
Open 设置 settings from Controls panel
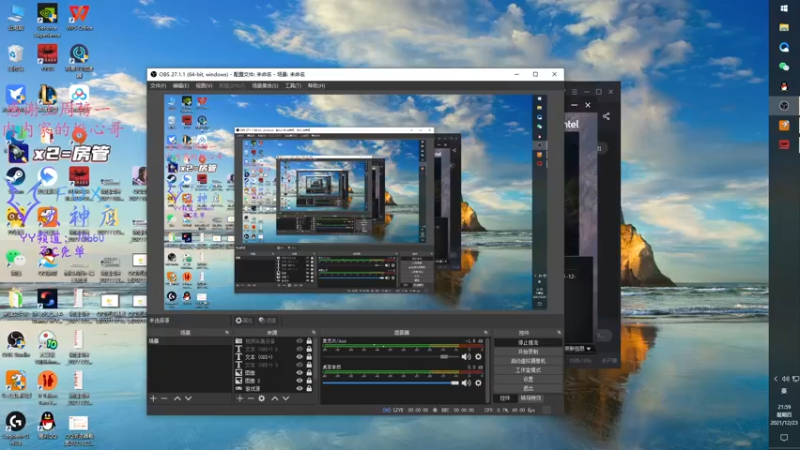tap(528, 379)
